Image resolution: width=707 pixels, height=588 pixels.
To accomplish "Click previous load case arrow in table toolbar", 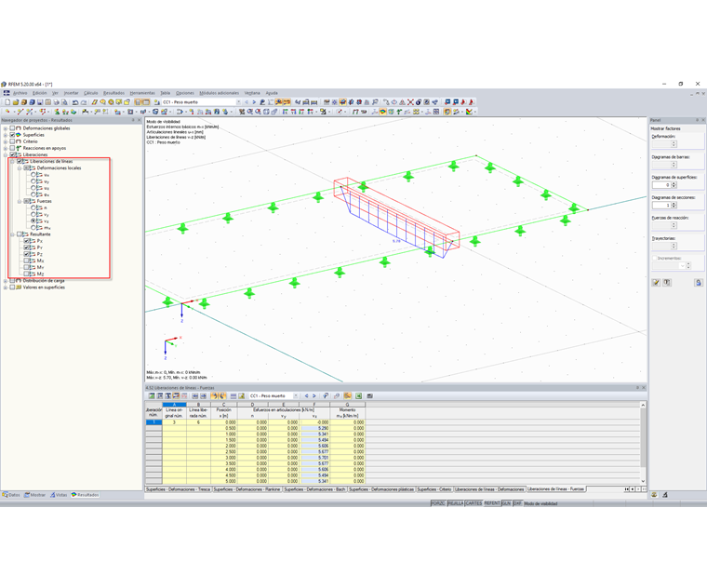I will click(307, 396).
